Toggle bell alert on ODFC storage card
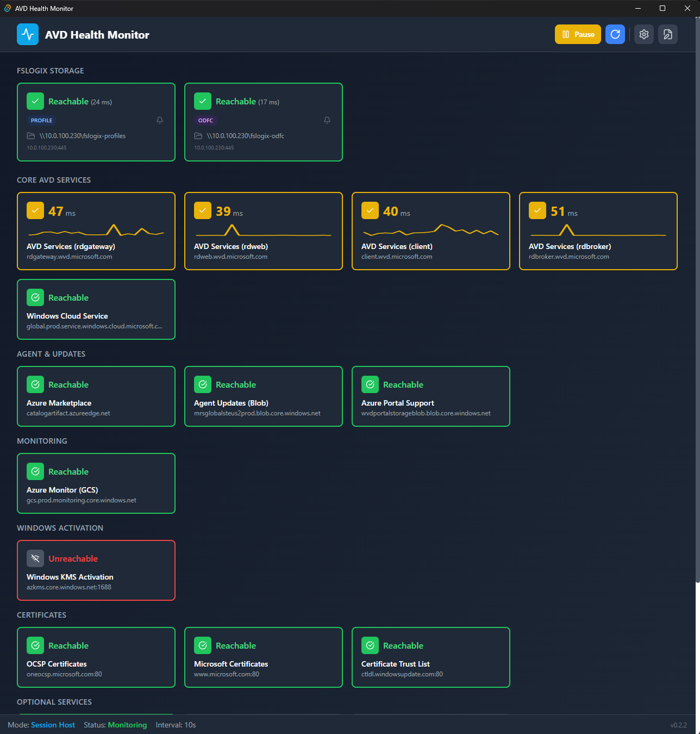 click(327, 120)
